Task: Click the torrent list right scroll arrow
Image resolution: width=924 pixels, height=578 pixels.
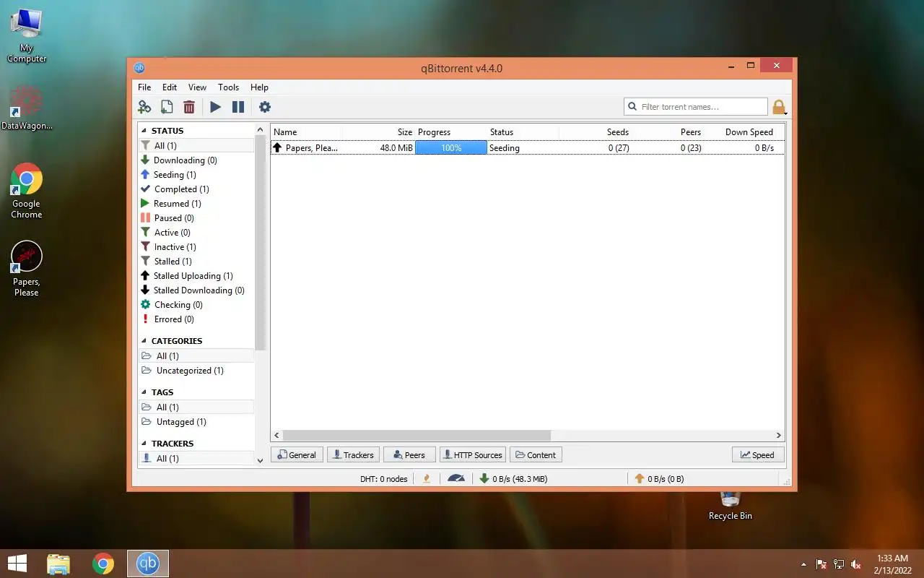Action: (x=779, y=436)
